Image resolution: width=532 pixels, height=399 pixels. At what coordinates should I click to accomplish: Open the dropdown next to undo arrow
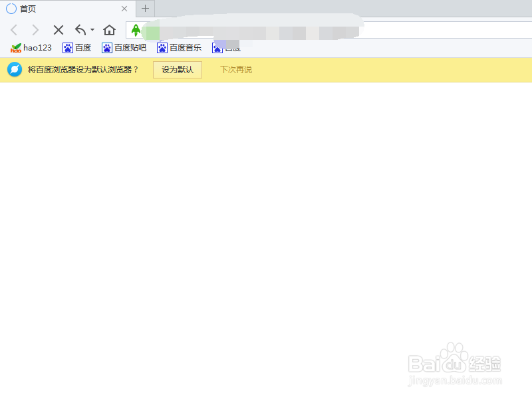click(92, 30)
